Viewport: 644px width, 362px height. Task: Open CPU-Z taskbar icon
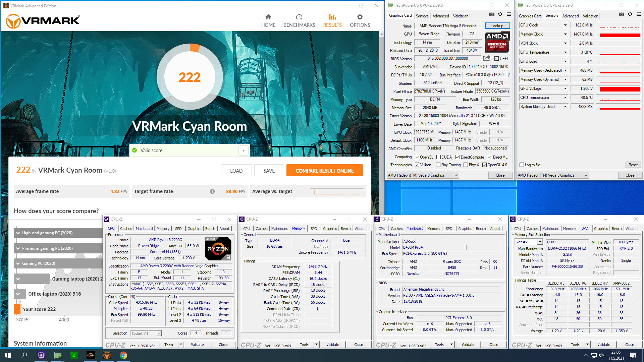pyautogui.click(x=41, y=355)
